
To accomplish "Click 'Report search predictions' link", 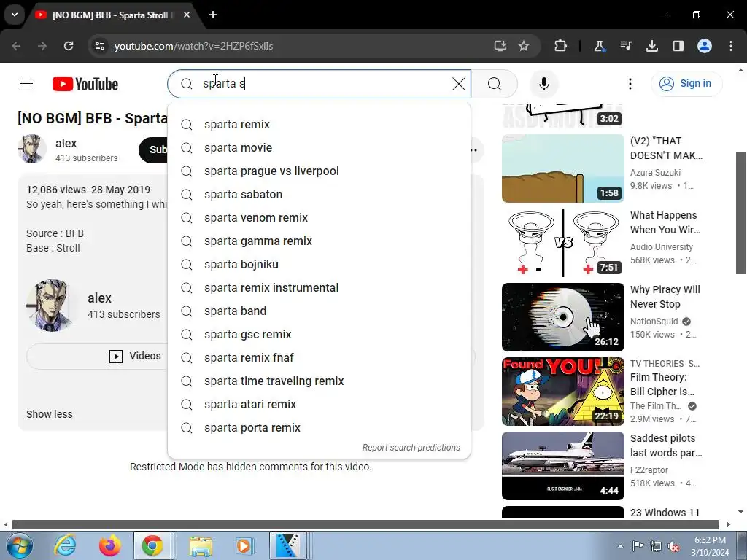I will pyautogui.click(x=411, y=448).
